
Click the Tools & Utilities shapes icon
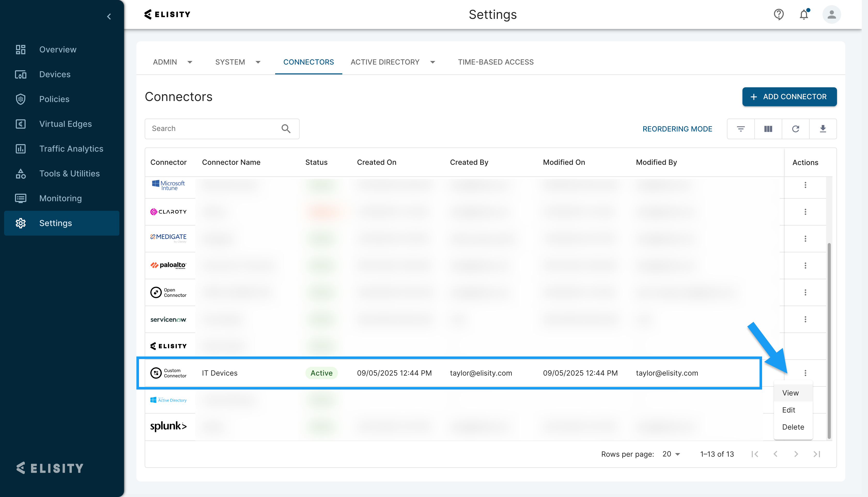pyautogui.click(x=20, y=174)
